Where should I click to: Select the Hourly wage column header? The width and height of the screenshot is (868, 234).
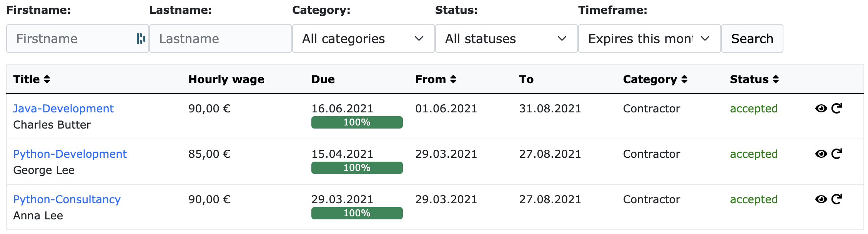pyautogui.click(x=226, y=79)
